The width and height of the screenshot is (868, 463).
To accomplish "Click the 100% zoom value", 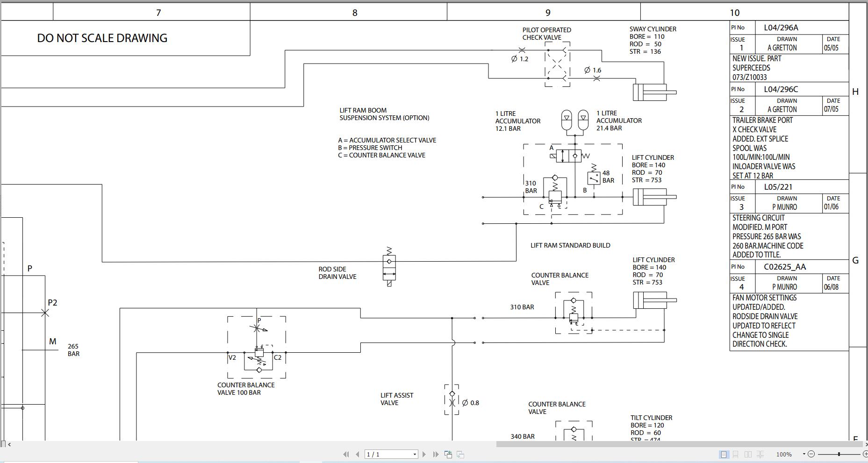I will 784,454.
